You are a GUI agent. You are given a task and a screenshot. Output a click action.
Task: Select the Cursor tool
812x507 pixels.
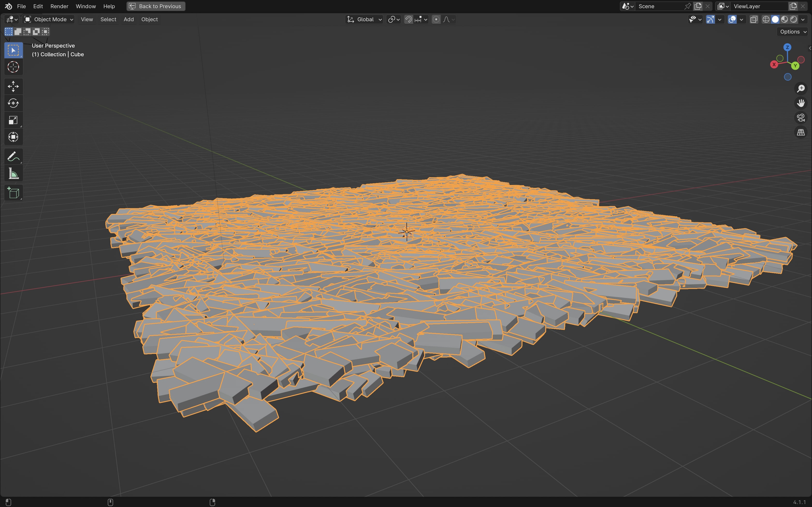click(x=13, y=67)
